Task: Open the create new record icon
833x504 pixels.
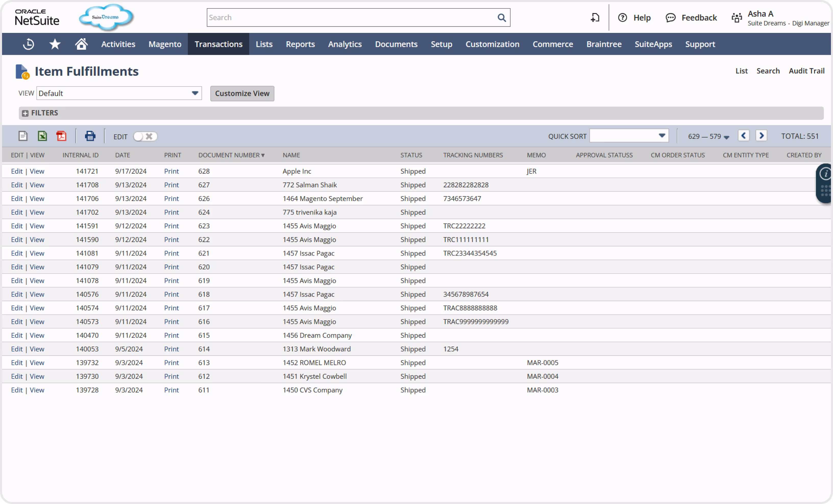Action: click(595, 18)
